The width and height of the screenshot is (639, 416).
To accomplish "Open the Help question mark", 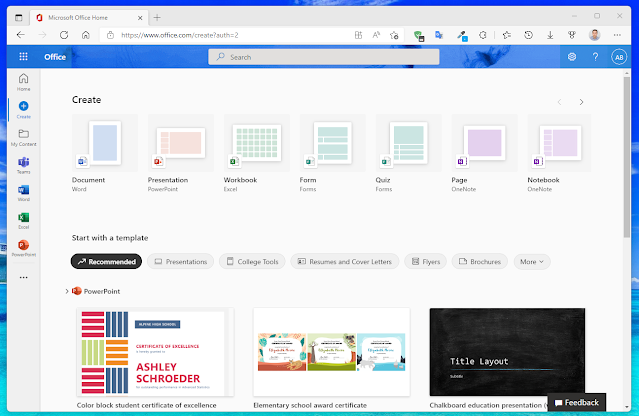I will pyautogui.click(x=595, y=57).
